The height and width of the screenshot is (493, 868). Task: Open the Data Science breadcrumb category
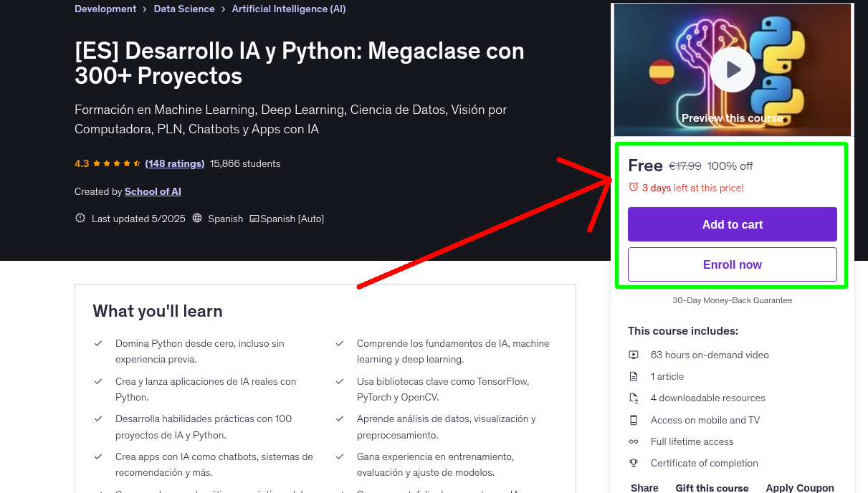pyautogui.click(x=184, y=9)
